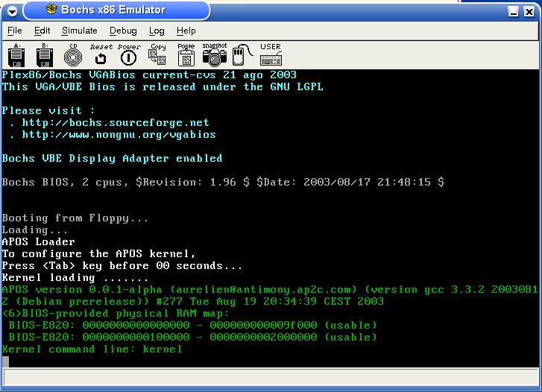Click the Bochs cube icon in title bar
Image resolution: width=542 pixels, height=392 pixels.
51,10
